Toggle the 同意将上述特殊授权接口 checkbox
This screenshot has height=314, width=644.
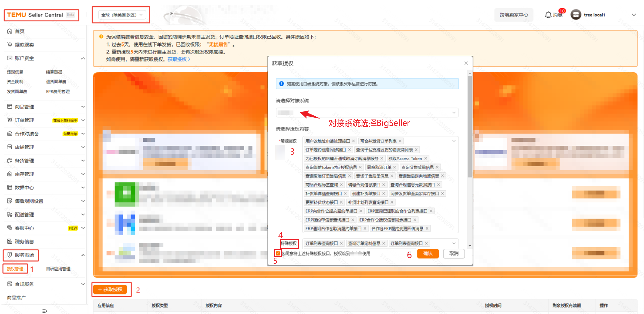278,253
